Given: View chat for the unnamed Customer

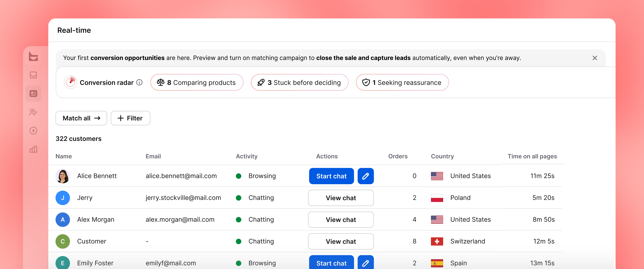Looking at the screenshot, I should coord(341,241).
